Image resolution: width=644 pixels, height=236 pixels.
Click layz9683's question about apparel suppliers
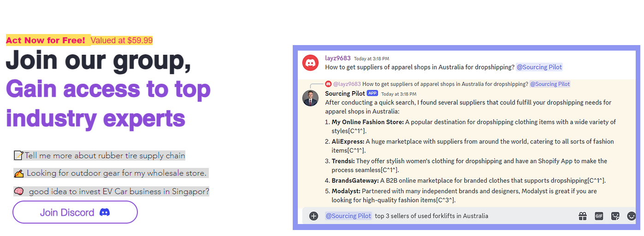(419, 67)
